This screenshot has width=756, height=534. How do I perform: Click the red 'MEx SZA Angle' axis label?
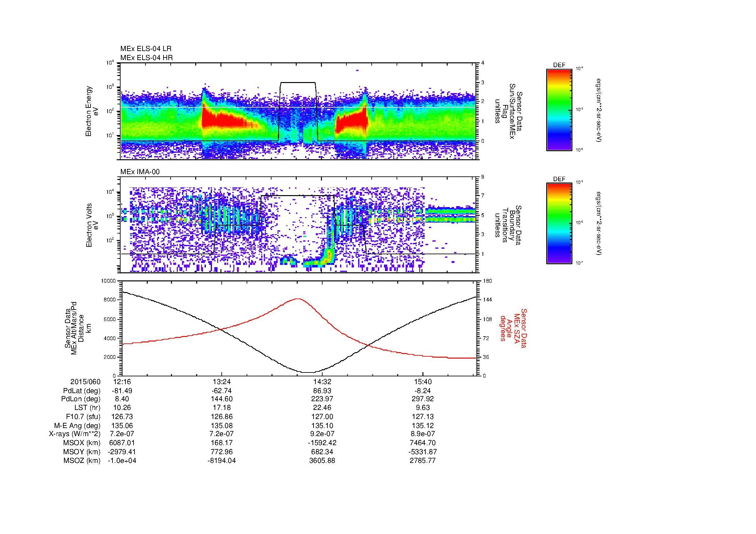(513, 328)
